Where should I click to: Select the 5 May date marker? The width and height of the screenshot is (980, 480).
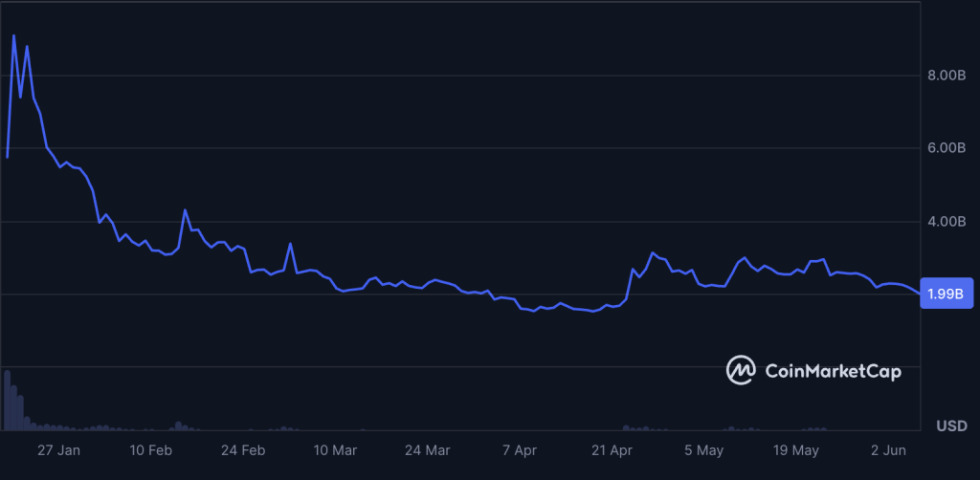[x=703, y=450]
